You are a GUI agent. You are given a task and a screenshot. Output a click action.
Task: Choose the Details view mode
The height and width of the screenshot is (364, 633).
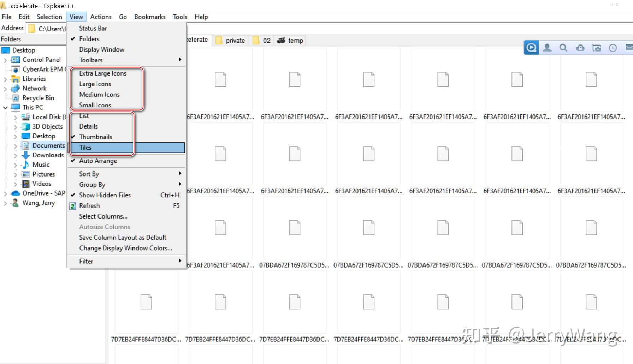coord(126,126)
